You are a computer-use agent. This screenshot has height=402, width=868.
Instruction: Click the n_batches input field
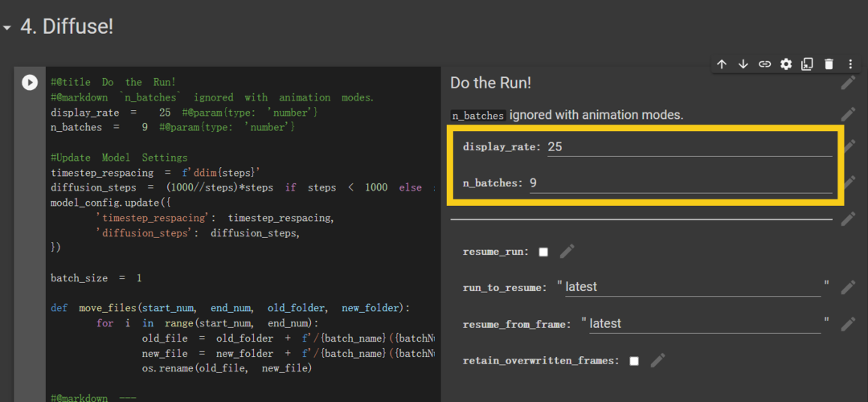(x=679, y=183)
